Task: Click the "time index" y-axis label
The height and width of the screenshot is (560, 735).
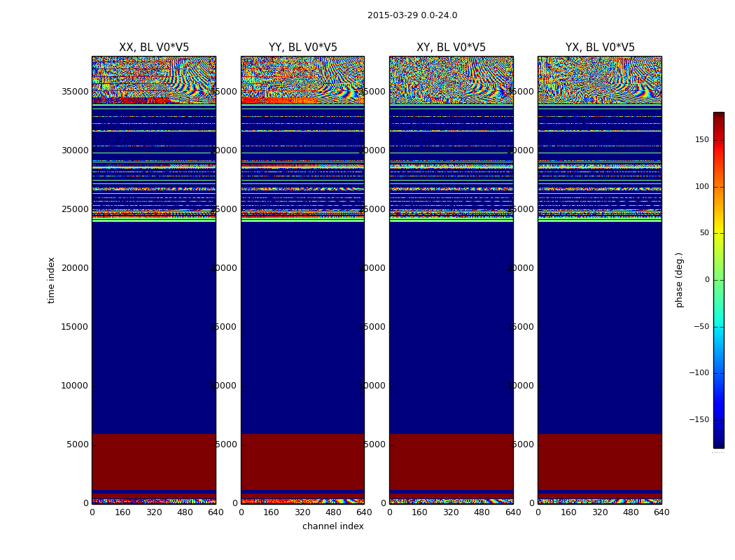Action: coord(51,280)
